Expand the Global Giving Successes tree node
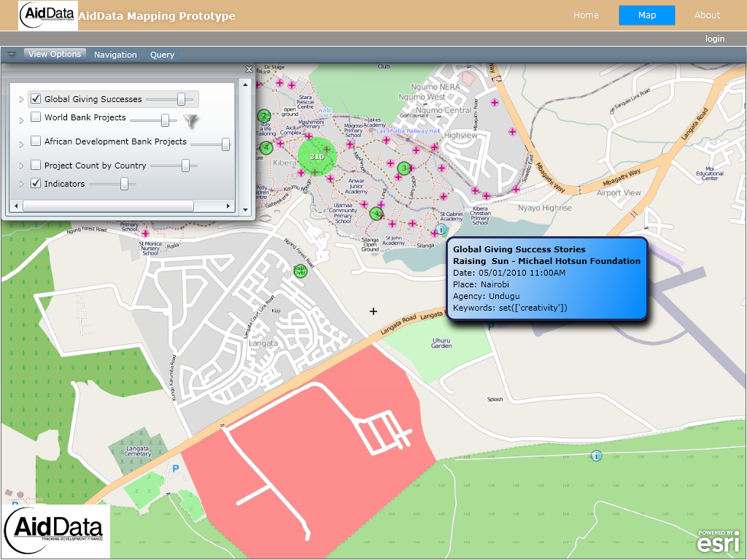The width and height of the screenshot is (747, 560). 21,99
